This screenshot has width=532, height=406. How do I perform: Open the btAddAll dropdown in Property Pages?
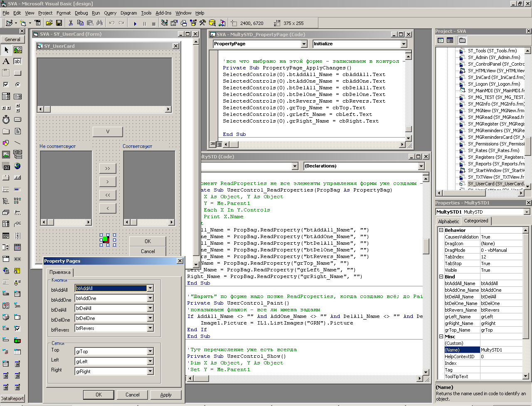click(150, 288)
